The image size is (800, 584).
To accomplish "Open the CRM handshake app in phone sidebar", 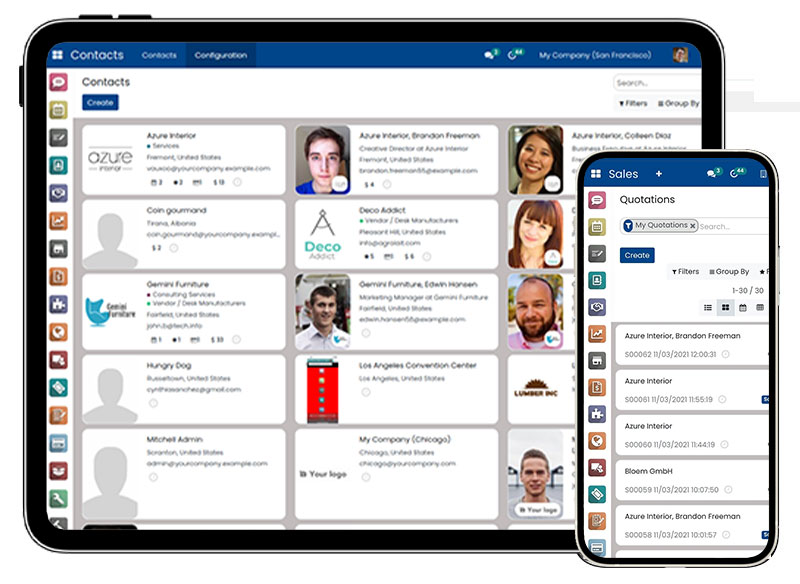I will 597,307.
